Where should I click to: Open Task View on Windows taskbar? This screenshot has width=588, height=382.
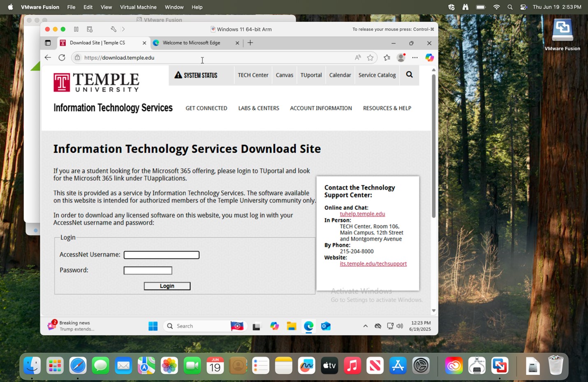click(x=257, y=326)
